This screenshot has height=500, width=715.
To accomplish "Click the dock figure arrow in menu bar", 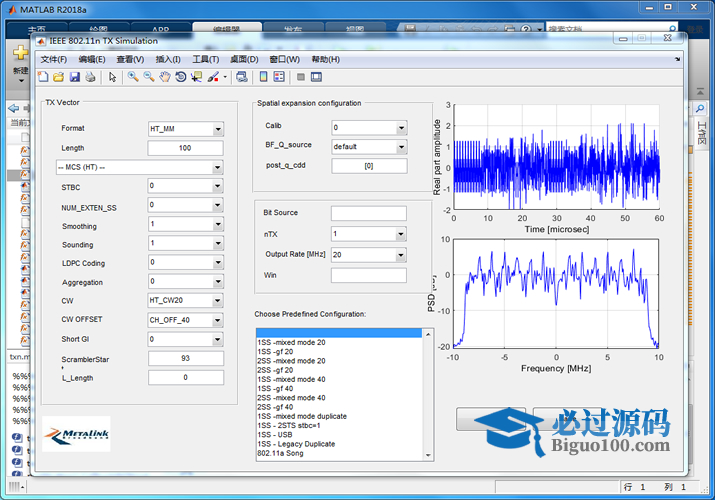I will 677,59.
